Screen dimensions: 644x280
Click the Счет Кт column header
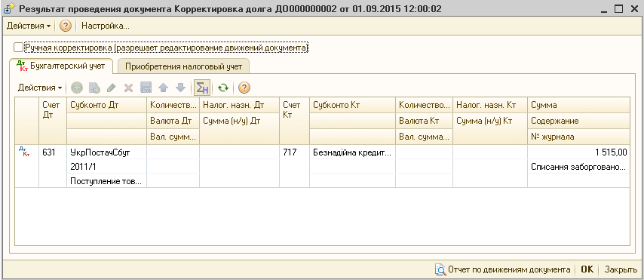294,121
